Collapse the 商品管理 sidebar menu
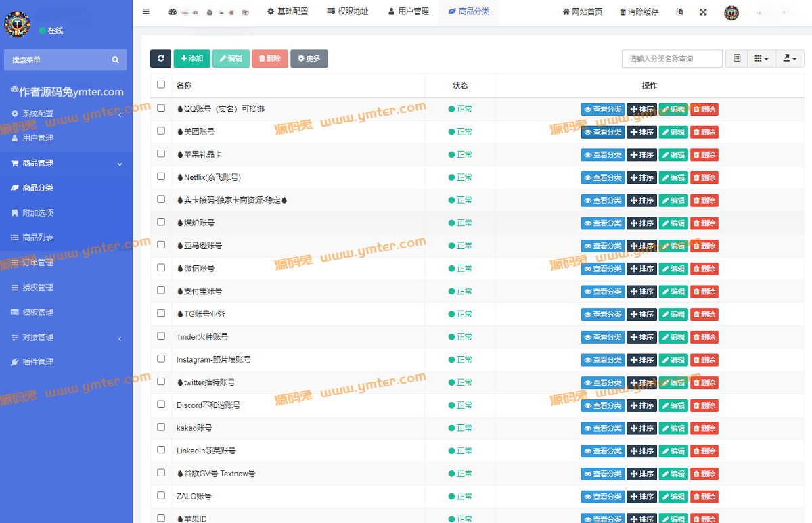 pyautogui.click(x=66, y=163)
